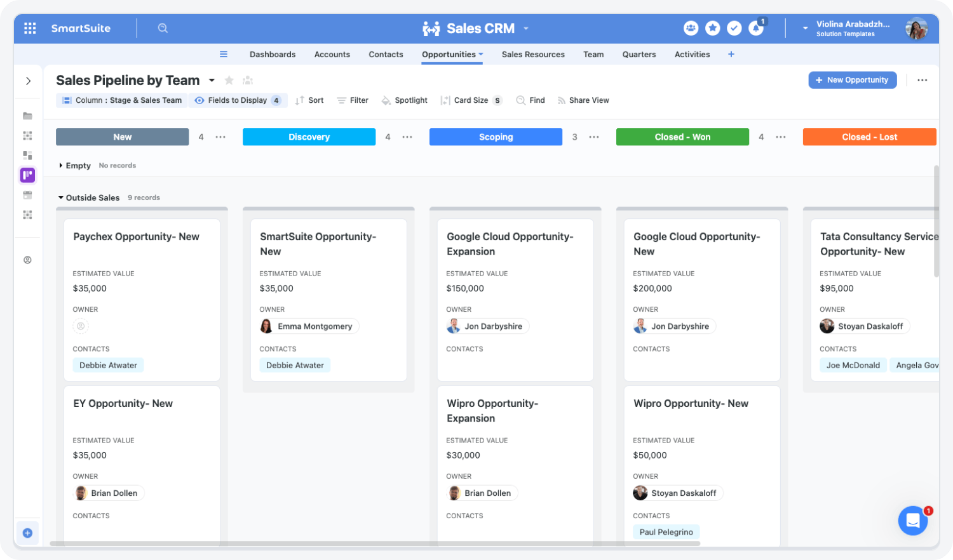
Task: Open three-dot menu for Discovery column
Action: click(407, 137)
